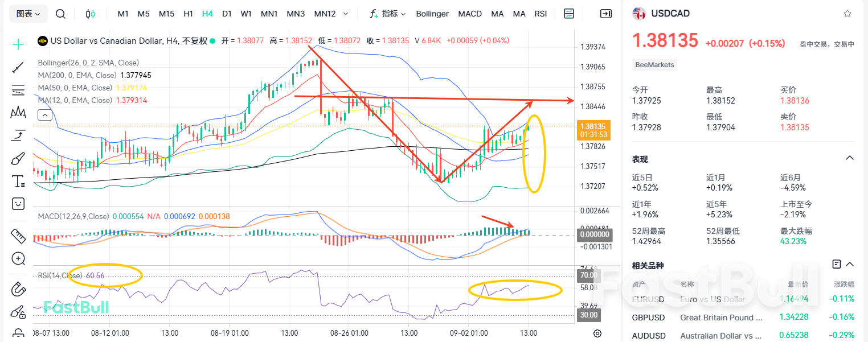Image resolution: width=868 pixels, height=342 pixels.
Task: Click the search symbols magnifier icon
Action: (x=60, y=13)
